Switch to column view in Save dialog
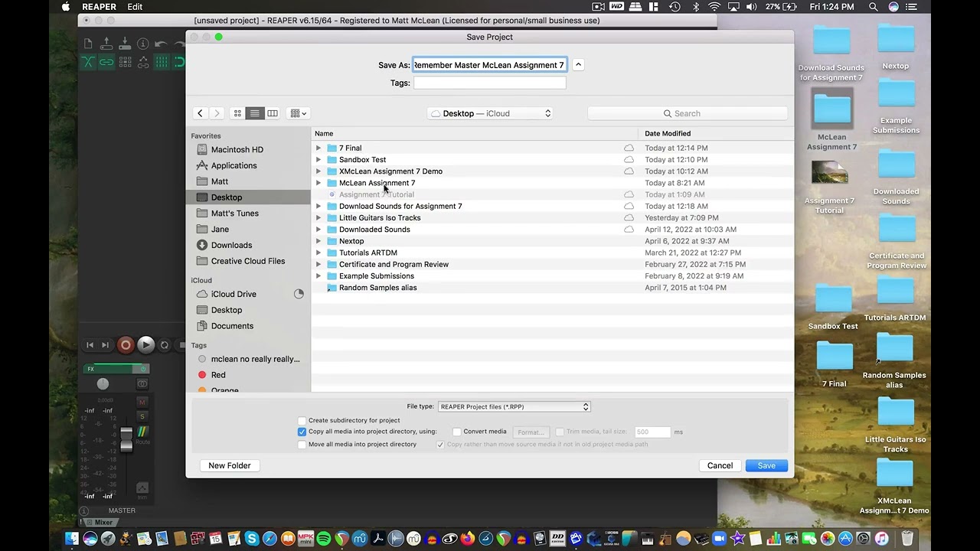Viewport: 980px width, 551px height. (x=273, y=113)
